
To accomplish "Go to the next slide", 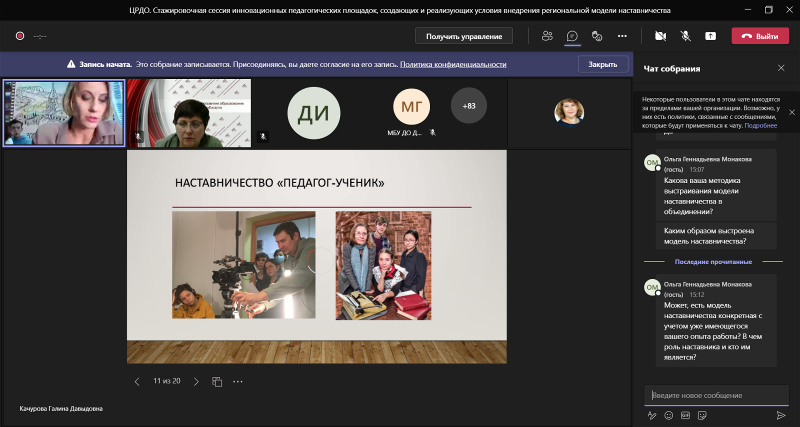I will (x=196, y=381).
